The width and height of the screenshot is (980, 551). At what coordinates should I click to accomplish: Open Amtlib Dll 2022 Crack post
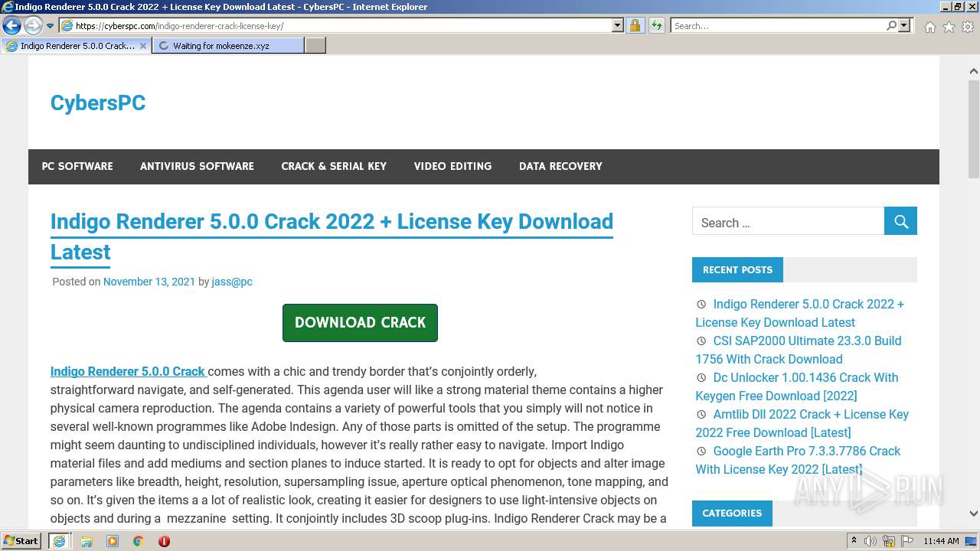point(802,423)
